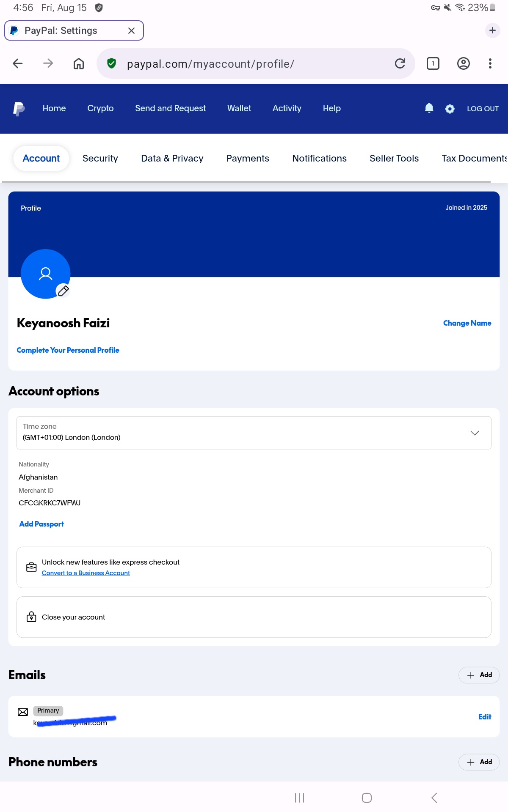Open a new browser tab with plus
The height and width of the screenshot is (812, 508).
pyautogui.click(x=492, y=30)
